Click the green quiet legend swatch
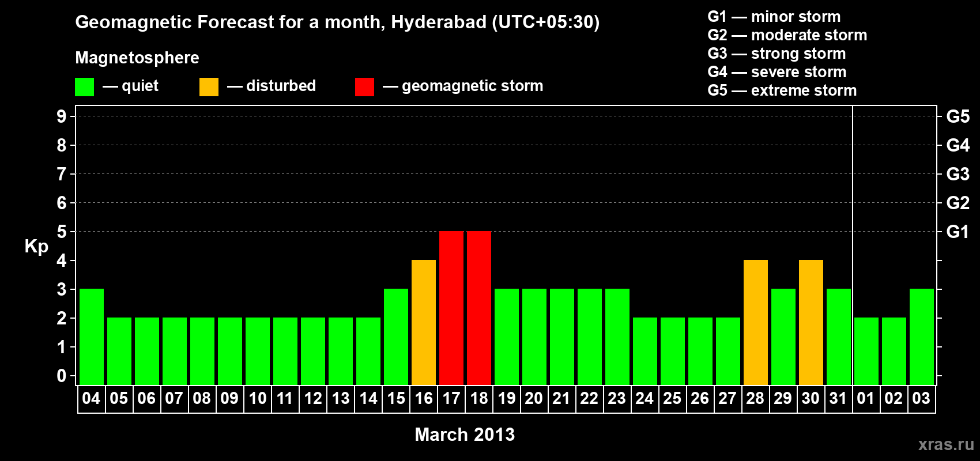The width and height of the screenshot is (980, 461). 84,87
